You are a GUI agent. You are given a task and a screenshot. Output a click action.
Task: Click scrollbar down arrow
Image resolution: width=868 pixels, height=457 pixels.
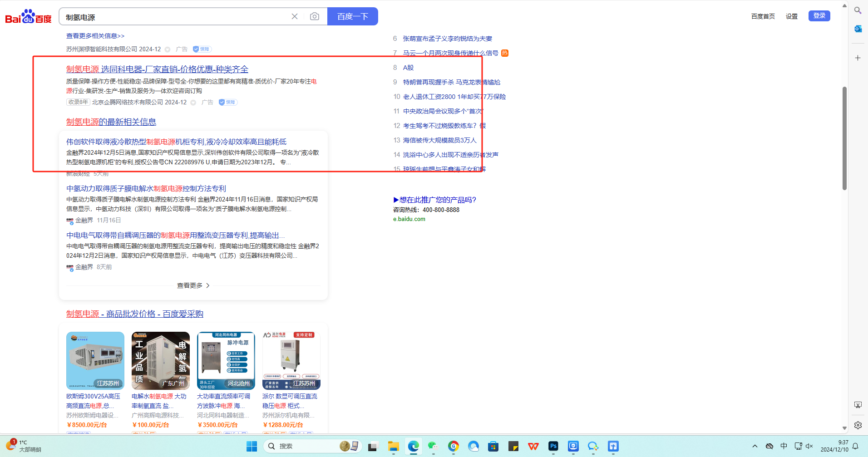(x=844, y=428)
